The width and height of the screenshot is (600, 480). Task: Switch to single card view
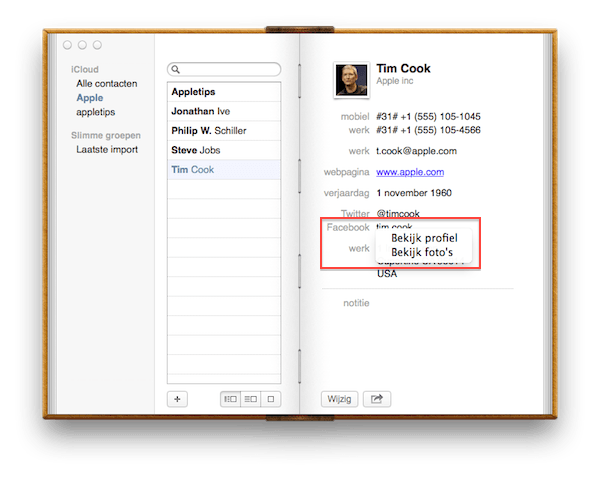[271, 399]
